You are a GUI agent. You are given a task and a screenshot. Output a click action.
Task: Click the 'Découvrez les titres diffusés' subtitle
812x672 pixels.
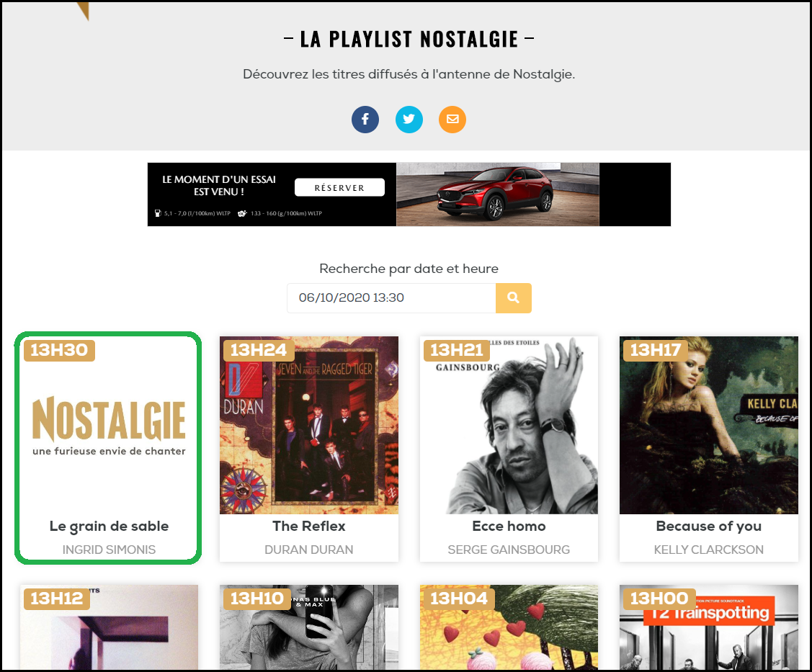(409, 74)
